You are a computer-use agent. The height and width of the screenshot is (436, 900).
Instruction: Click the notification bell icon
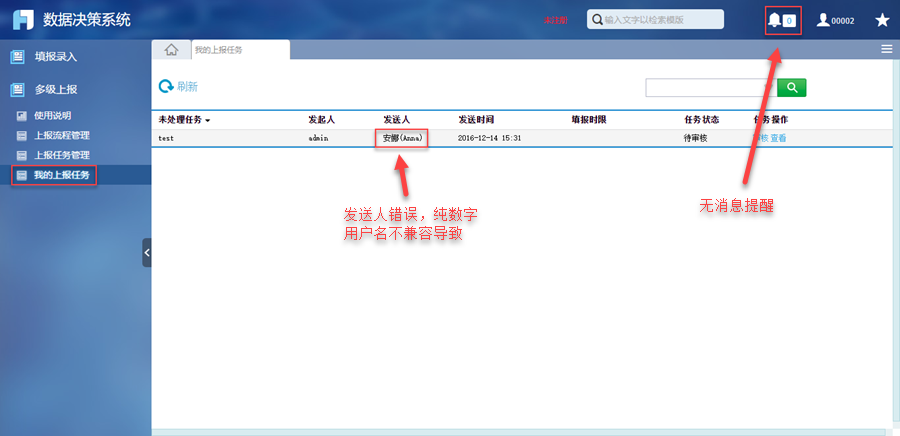(774, 20)
